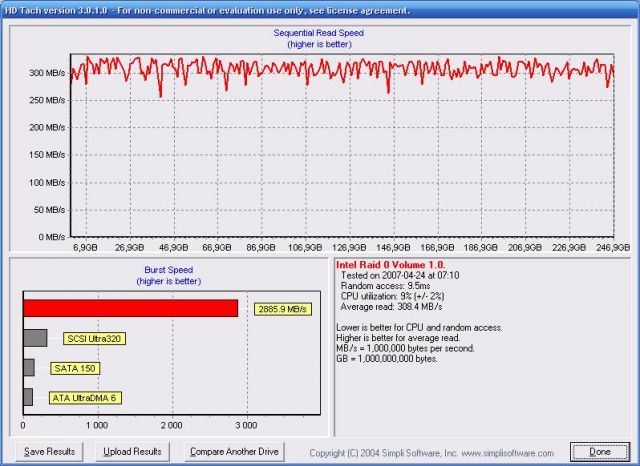
Task: Click the 100 MB/s axis label
Action: tap(47, 182)
